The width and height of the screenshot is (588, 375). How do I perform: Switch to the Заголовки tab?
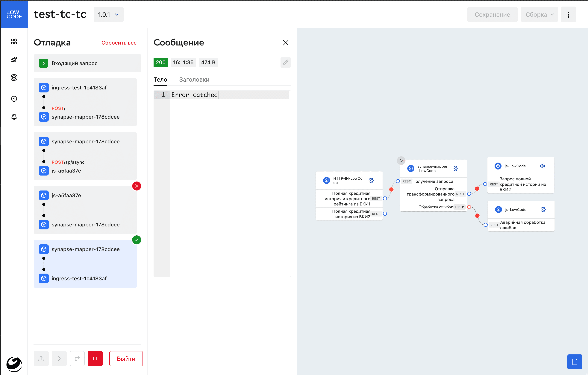194,80
